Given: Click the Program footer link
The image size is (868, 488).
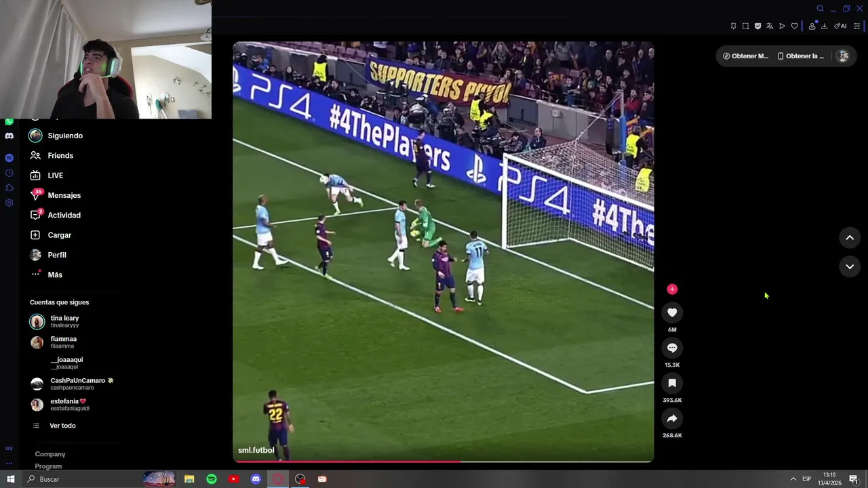Looking at the screenshot, I should click(x=48, y=466).
